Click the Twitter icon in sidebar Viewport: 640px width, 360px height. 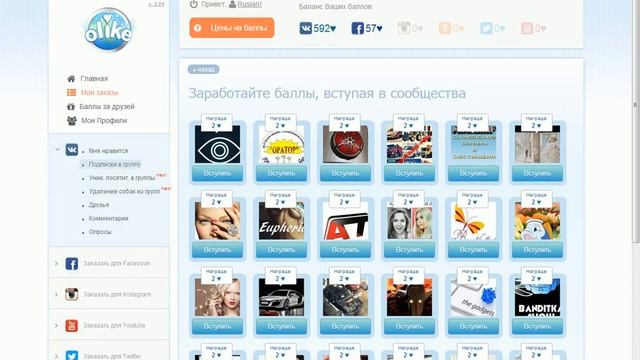click(x=72, y=356)
